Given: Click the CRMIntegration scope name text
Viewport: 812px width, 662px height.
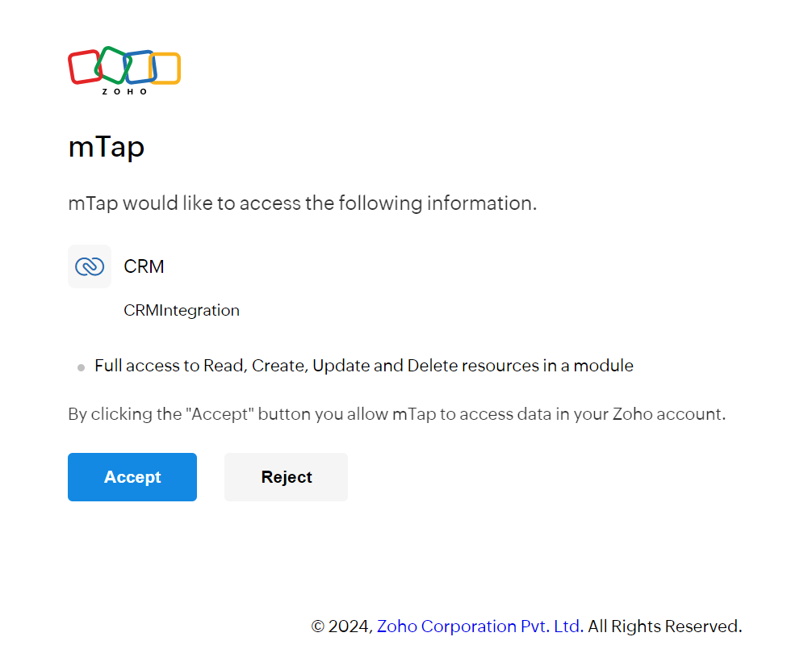Looking at the screenshot, I should tap(181, 310).
